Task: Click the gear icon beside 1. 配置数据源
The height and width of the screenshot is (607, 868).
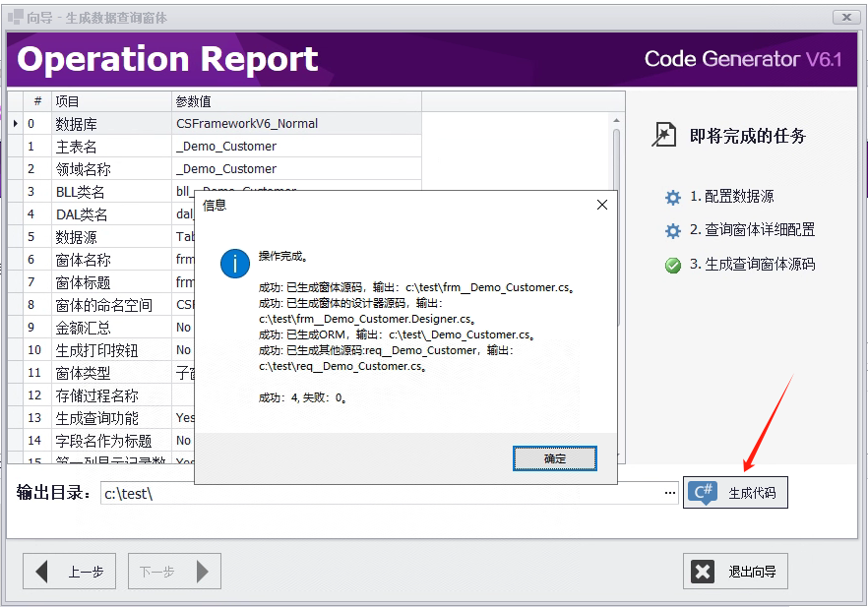Action: pos(672,197)
